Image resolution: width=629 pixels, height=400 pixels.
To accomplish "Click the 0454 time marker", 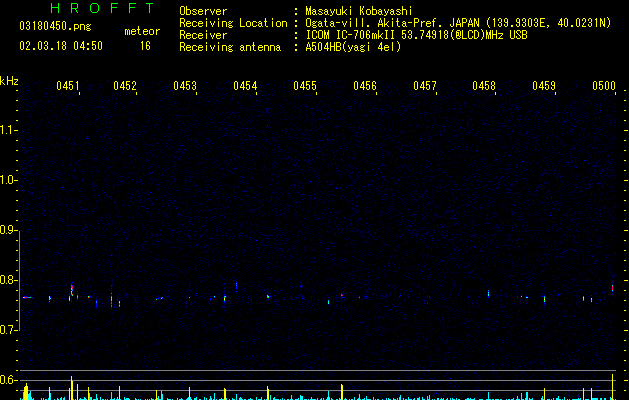I will 245,86.
